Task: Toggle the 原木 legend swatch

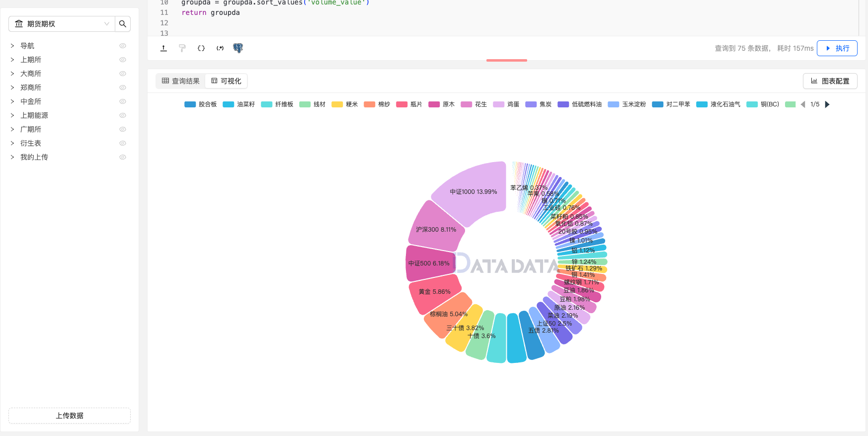Action: click(434, 104)
